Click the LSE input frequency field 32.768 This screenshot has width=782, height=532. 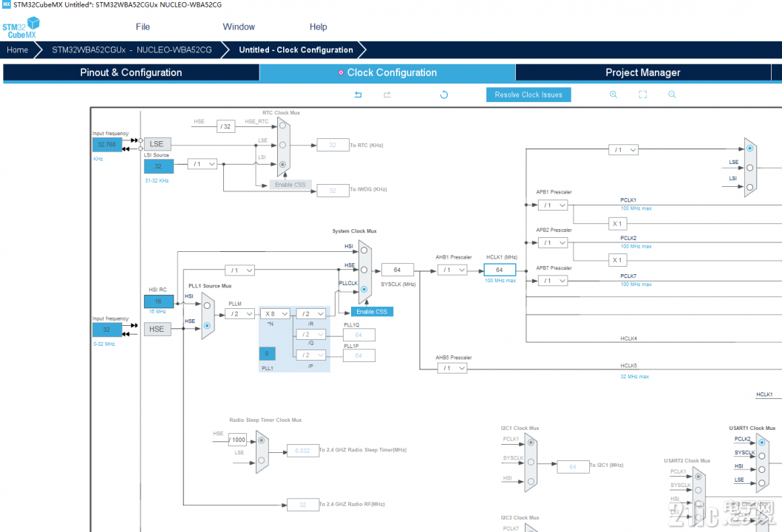(106, 145)
